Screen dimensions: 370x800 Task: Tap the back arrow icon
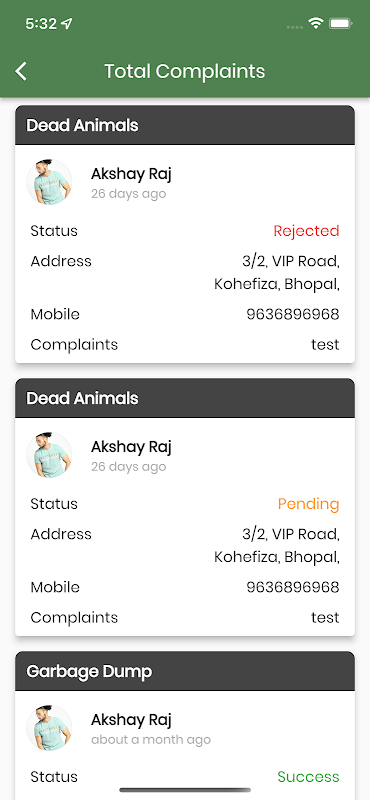click(21, 71)
